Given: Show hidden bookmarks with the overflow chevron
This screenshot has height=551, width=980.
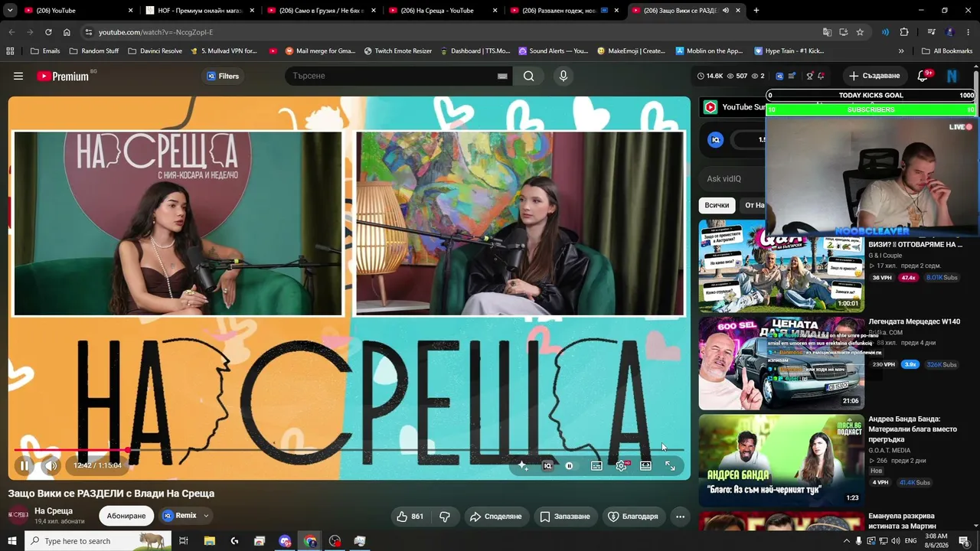Looking at the screenshot, I should tap(901, 51).
